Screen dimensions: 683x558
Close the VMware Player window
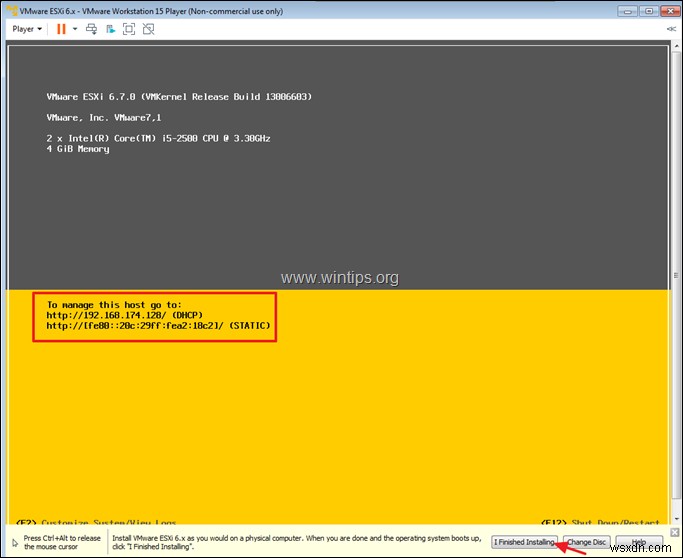point(670,11)
